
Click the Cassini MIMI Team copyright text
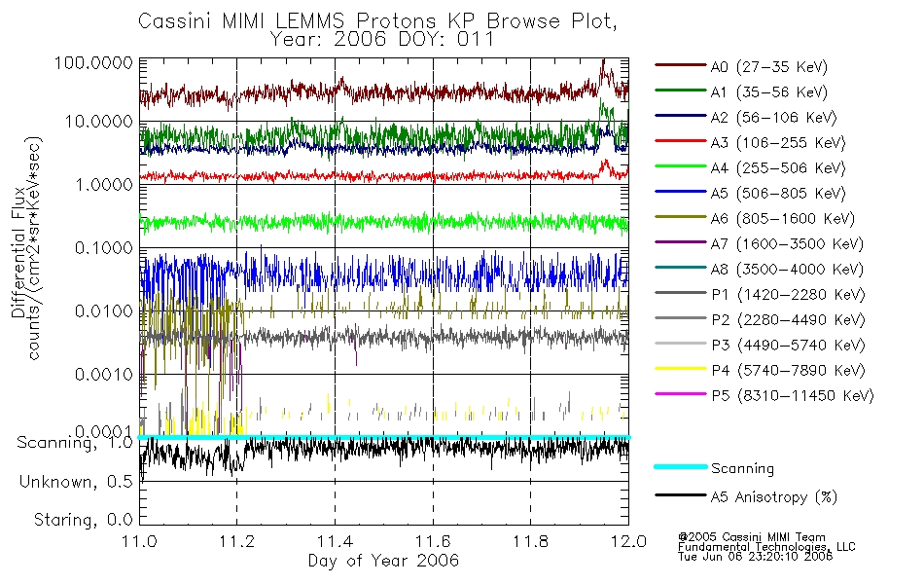coord(751,537)
